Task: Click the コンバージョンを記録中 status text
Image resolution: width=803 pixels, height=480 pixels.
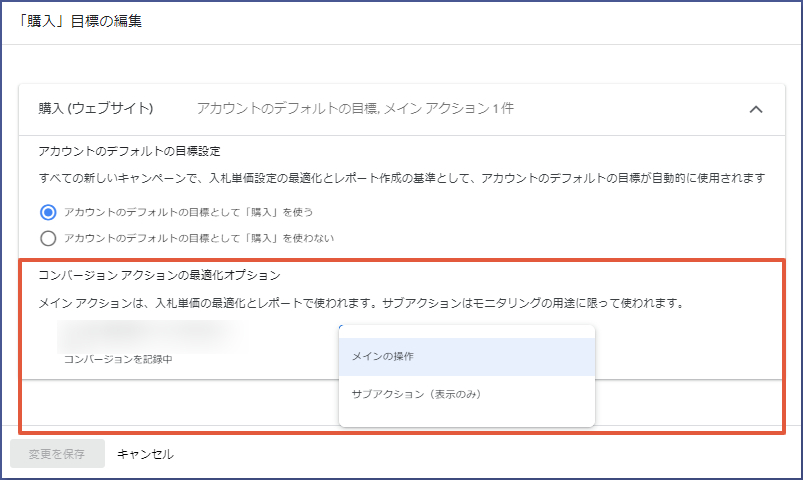Action: click(118, 358)
